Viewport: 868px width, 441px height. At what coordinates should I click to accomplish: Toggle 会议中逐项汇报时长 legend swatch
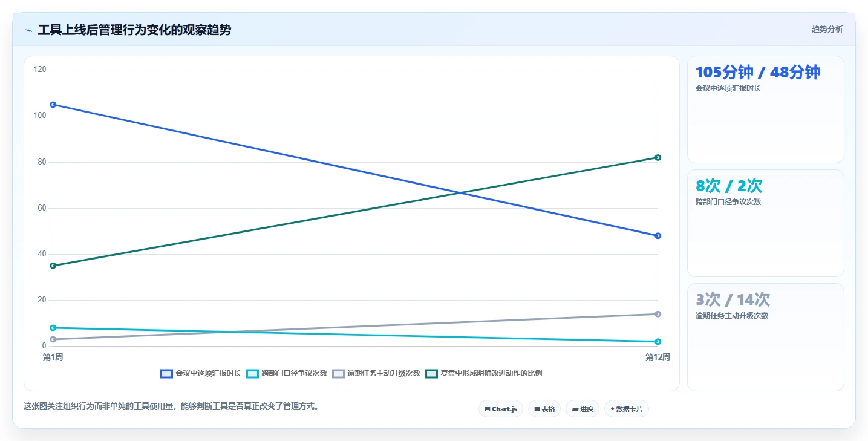[166, 373]
